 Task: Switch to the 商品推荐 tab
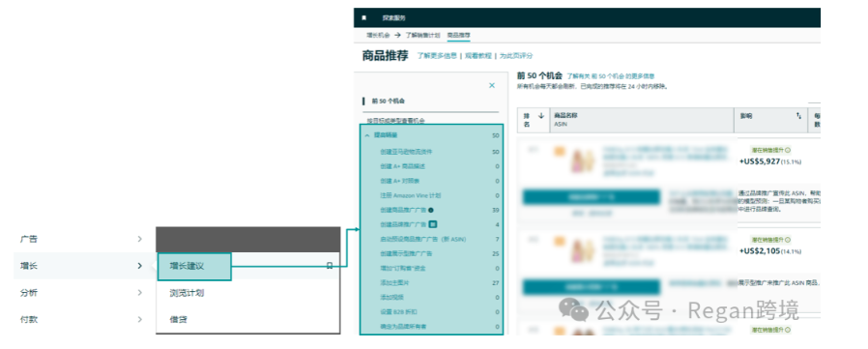coord(458,35)
